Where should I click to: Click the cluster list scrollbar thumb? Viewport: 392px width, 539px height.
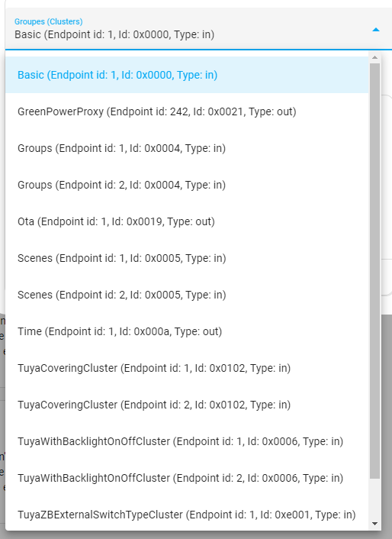pyautogui.click(x=374, y=270)
